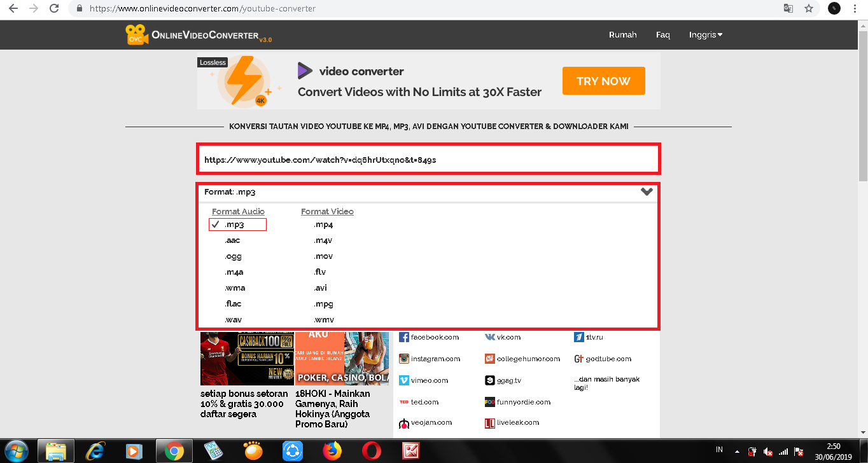Select the .wmv video format
The width and height of the screenshot is (868, 463).
tap(323, 320)
